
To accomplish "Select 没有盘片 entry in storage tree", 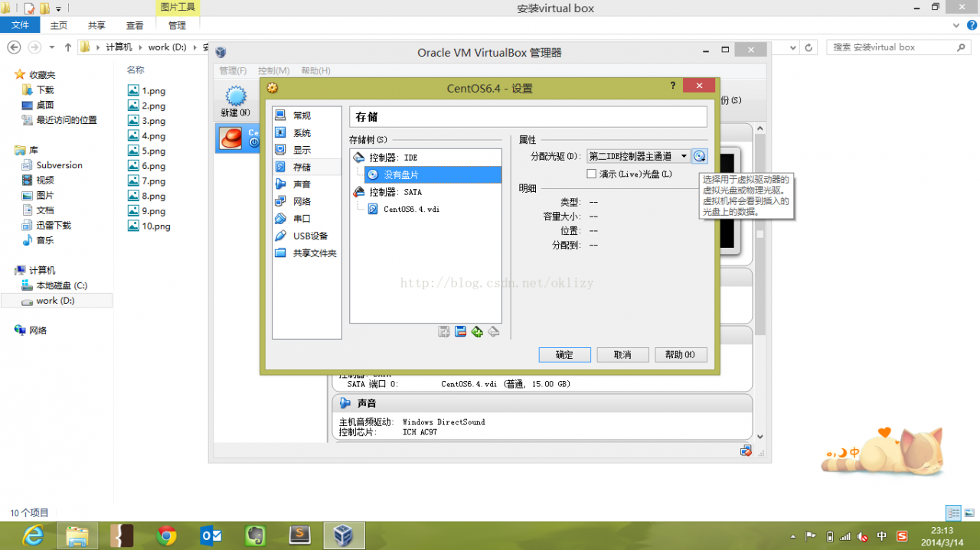I will (x=433, y=175).
